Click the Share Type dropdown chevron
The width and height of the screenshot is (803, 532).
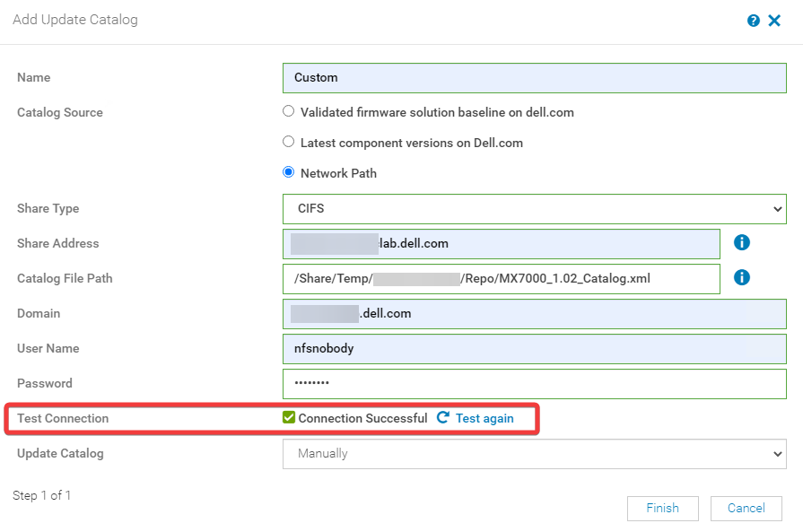(x=778, y=208)
